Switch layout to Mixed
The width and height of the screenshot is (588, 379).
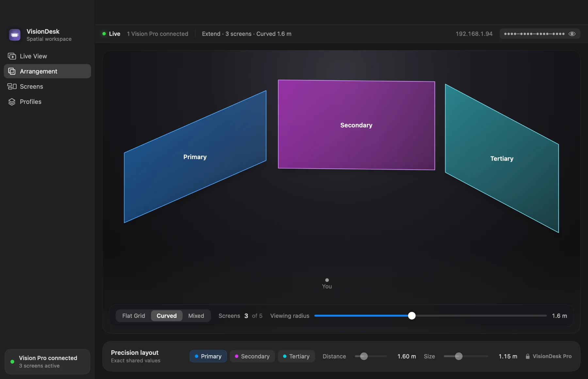pyautogui.click(x=196, y=316)
